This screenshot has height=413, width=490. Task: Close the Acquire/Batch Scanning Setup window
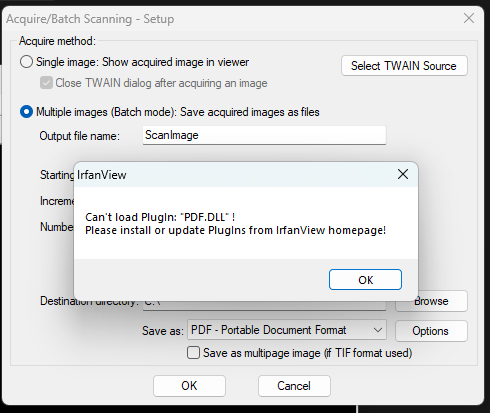pos(469,18)
